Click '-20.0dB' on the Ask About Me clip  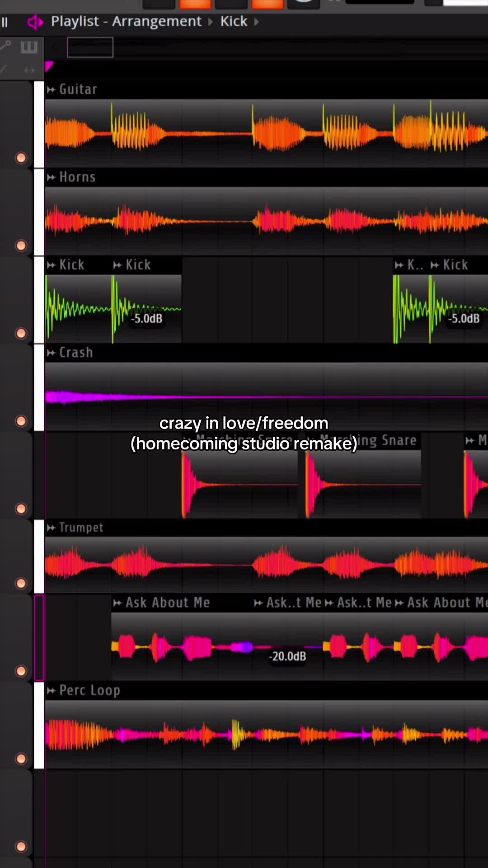[287, 656]
